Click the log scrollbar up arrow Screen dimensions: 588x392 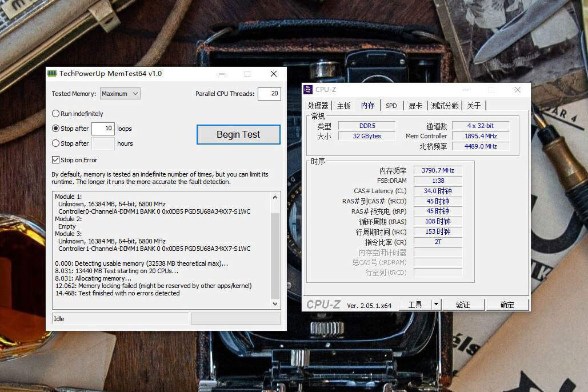[275, 197]
